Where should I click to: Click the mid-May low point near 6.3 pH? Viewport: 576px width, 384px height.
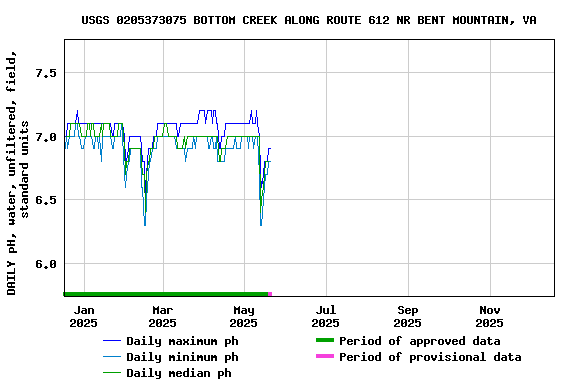click(x=261, y=225)
